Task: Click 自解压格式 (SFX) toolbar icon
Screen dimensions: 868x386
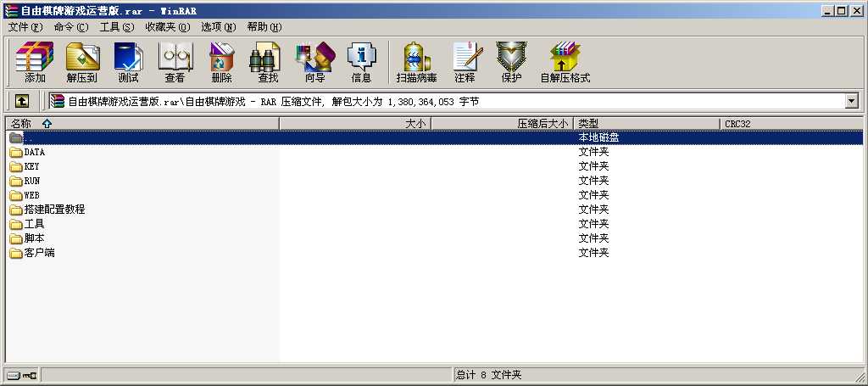Action: [x=565, y=62]
